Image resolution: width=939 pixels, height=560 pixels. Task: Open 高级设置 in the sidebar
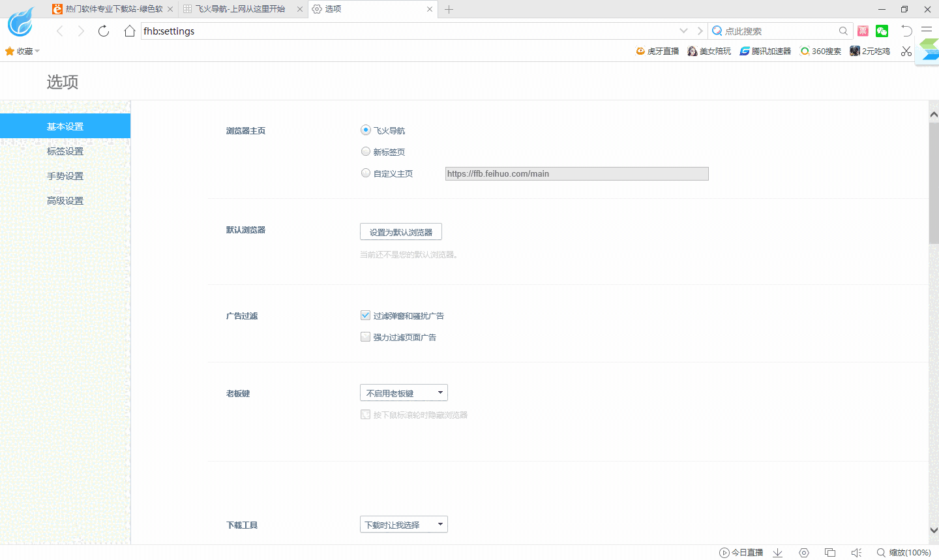click(x=65, y=200)
